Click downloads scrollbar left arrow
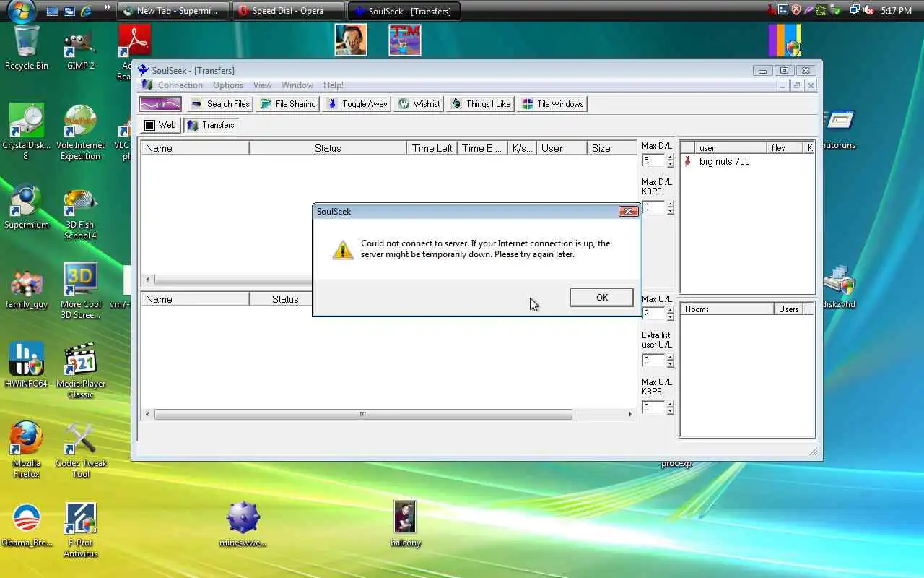Viewport: 924px width, 578px height. pos(148,280)
